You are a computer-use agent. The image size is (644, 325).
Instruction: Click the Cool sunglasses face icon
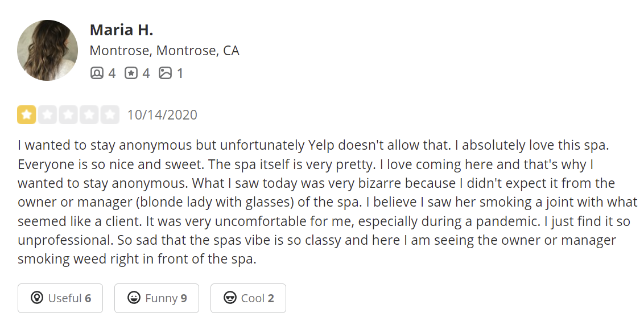coord(230,298)
